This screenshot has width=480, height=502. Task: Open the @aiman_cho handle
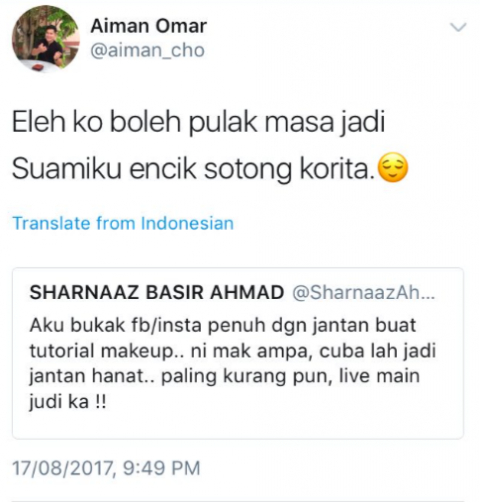tap(147, 51)
